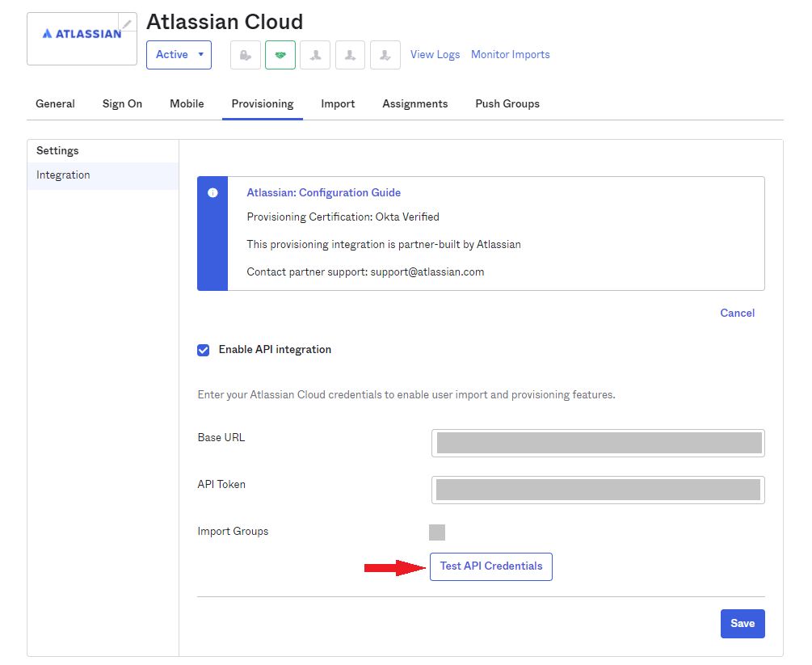Select Integration in Settings sidebar
The height and width of the screenshot is (665, 812).
[x=103, y=175]
